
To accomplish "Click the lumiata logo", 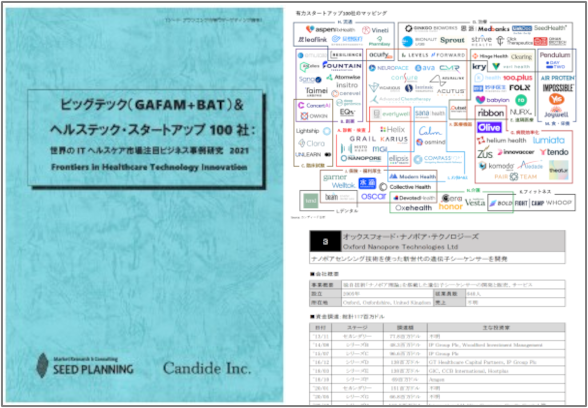I will tap(549, 140).
